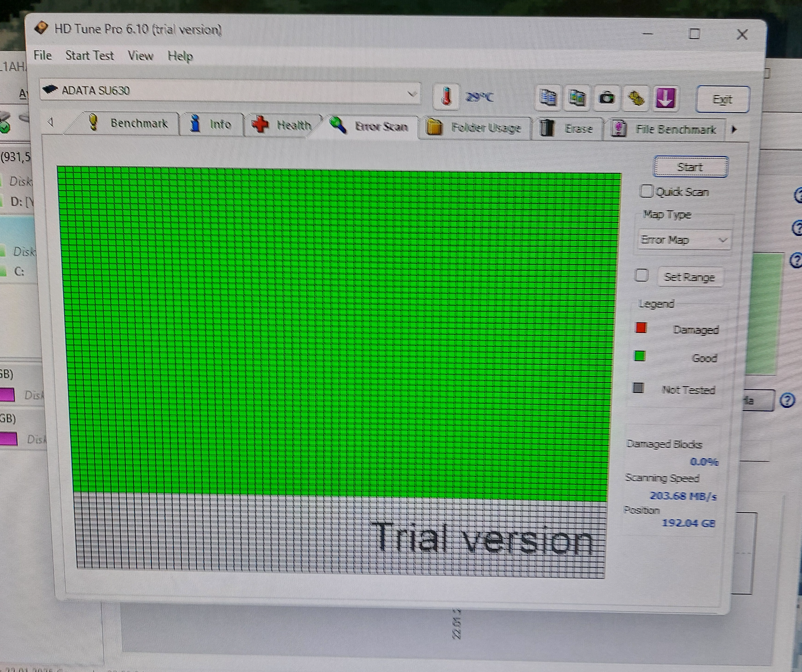The height and width of the screenshot is (672, 802).
Task: Enable the Quick Scan checkbox
Action: pos(646,191)
